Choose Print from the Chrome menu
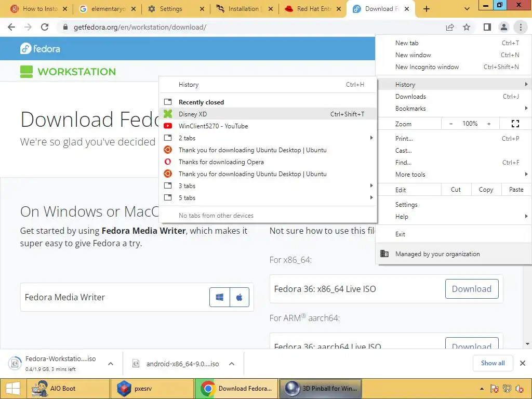The width and height of the screenshot is (532, 399). (x=454, y=138)
